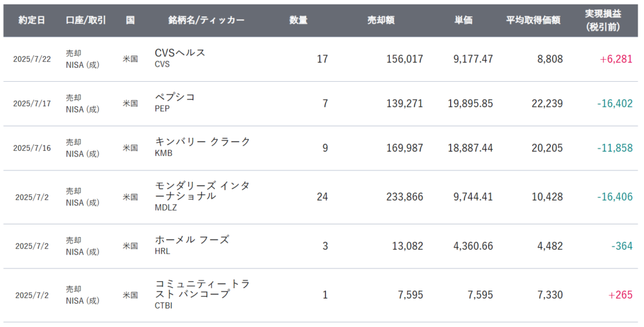Select the ホーメル フーズ stock name
Viewport: 644px width, 327px height.
click(192, 240)
